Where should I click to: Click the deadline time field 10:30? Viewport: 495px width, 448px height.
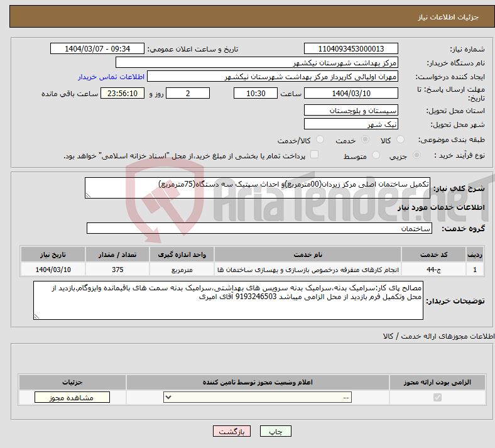(256, 93)
